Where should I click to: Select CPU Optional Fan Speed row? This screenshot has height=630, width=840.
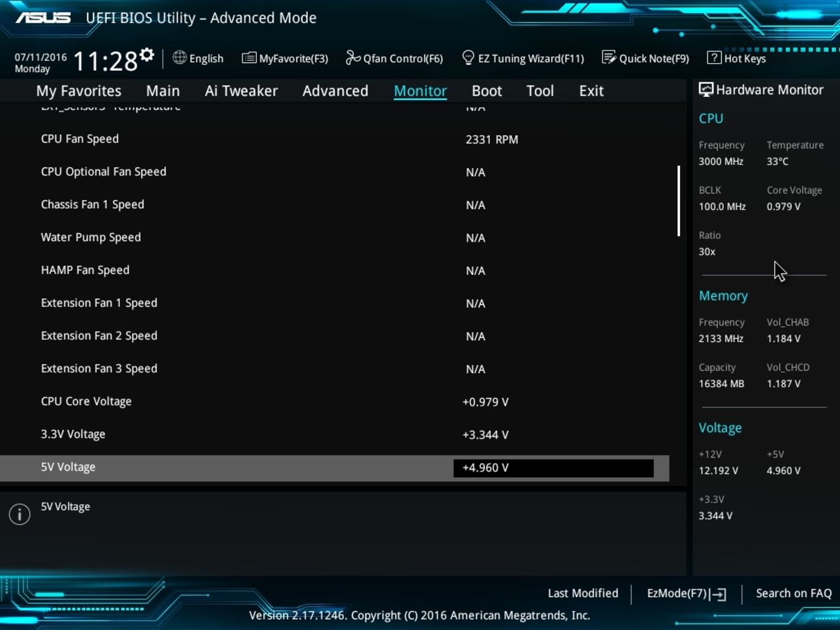tap(334, 172)
